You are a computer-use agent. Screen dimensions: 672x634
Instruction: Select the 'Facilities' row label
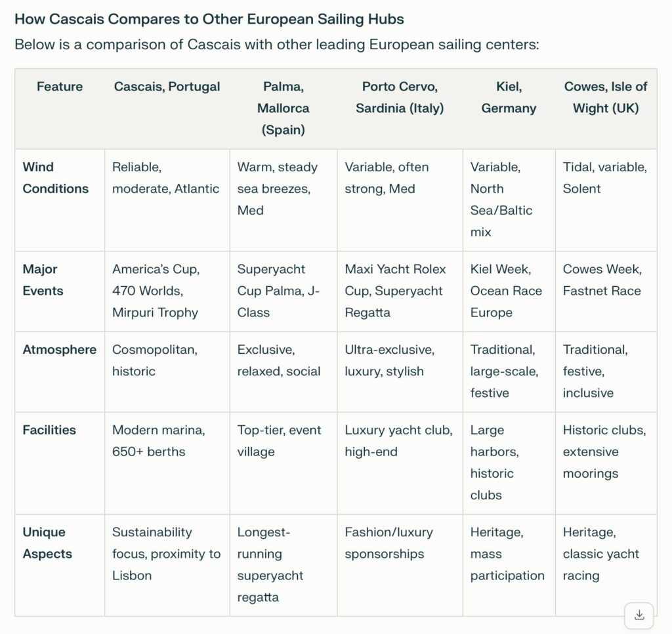[49, 430]
